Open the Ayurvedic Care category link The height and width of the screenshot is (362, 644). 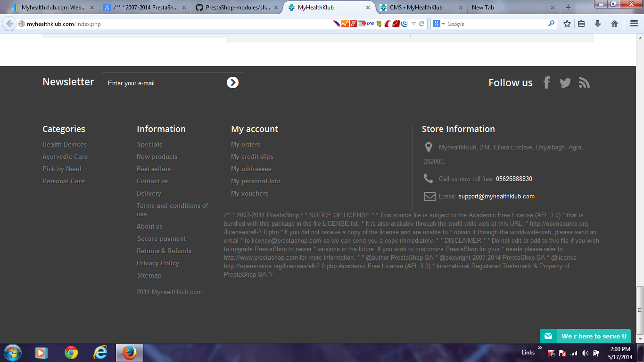click(65, 156)
